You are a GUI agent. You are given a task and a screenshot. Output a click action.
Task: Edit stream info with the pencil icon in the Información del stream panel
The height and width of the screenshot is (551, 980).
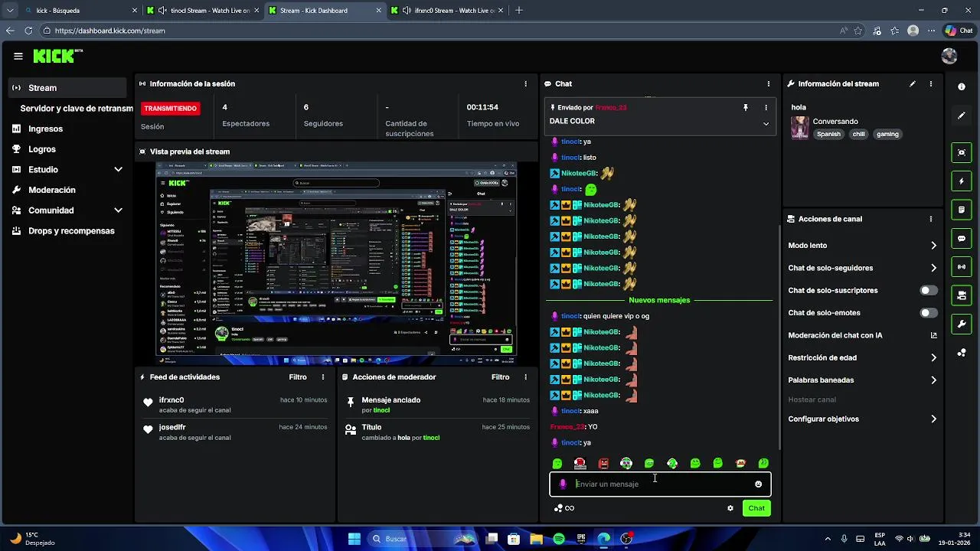(x=912, y=83)
